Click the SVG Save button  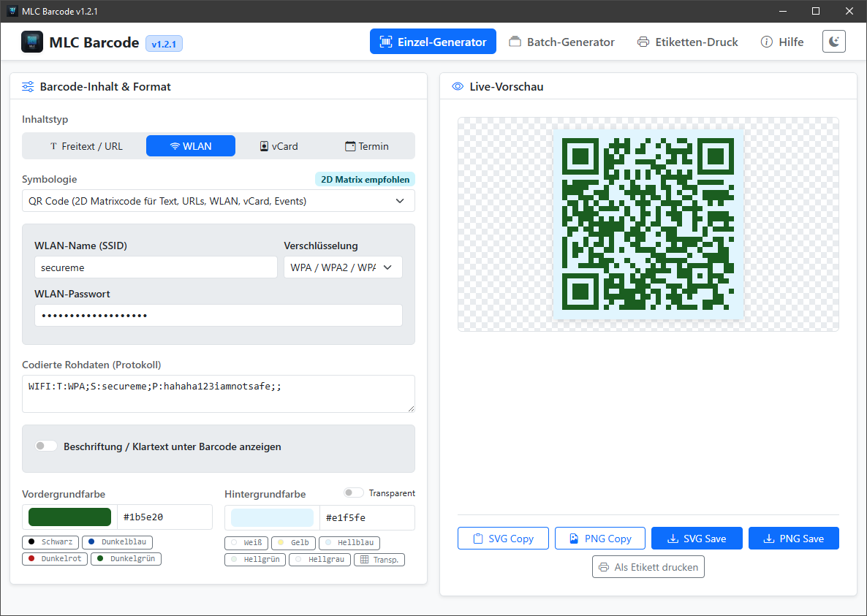click(697, 538)
